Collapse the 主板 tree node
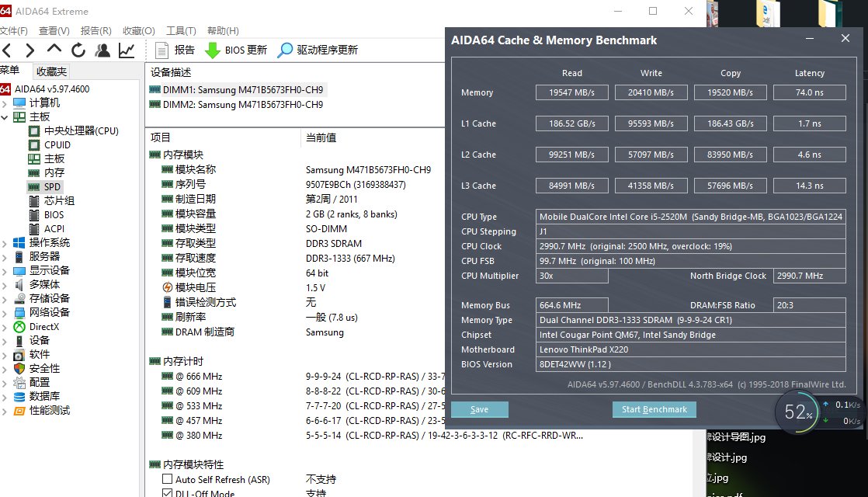 point(5,117)
